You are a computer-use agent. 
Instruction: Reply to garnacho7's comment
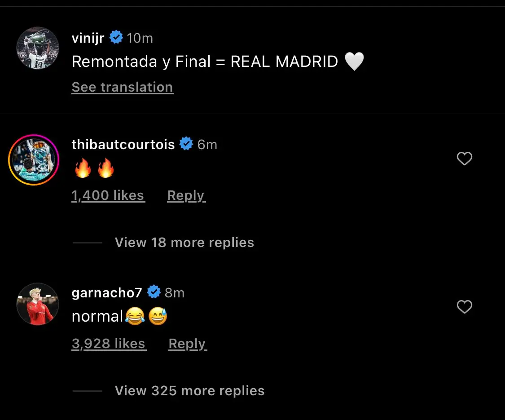click(x=187, y=343)
